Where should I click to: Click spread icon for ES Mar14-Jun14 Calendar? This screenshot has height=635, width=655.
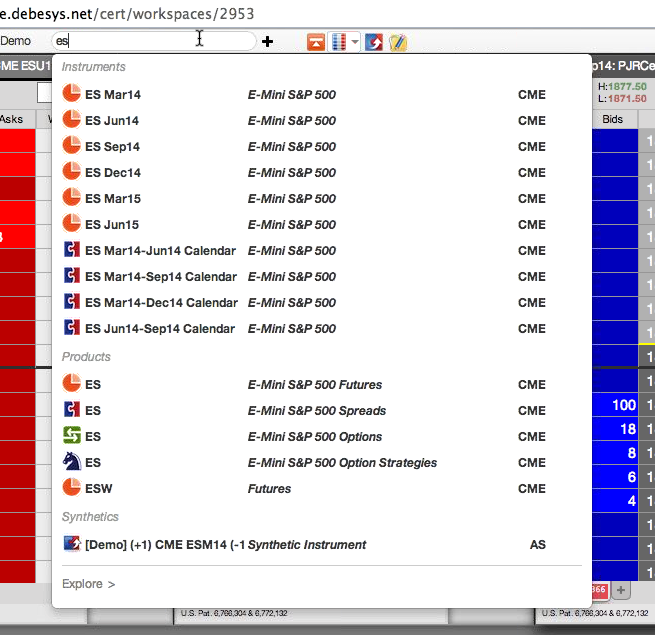72,249
